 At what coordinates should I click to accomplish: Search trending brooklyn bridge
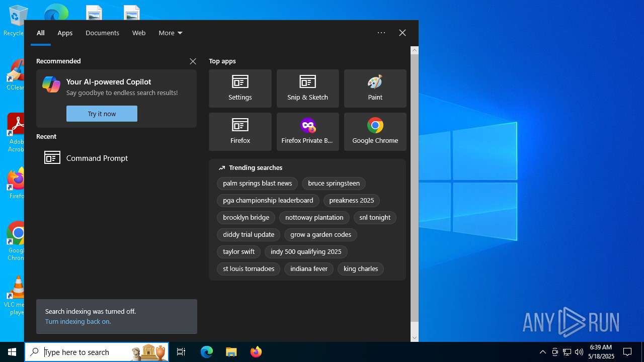click(246, 218)
